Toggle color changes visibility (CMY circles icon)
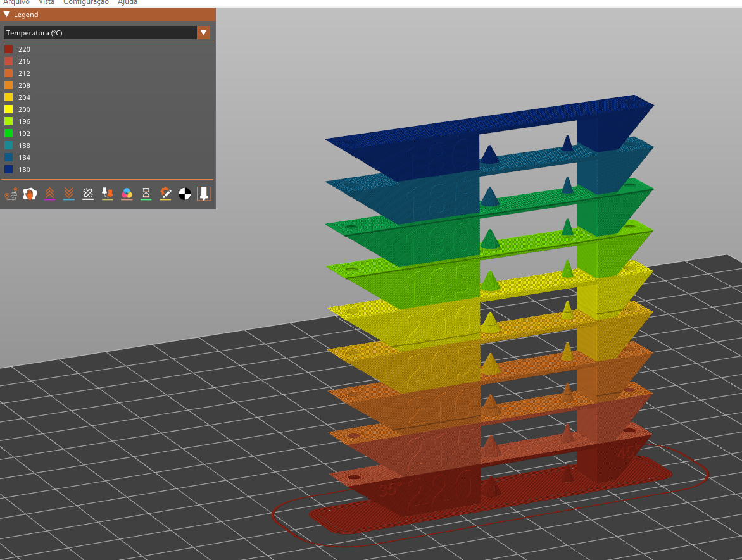The image size is (742, 560). click(x=127, y=194)
